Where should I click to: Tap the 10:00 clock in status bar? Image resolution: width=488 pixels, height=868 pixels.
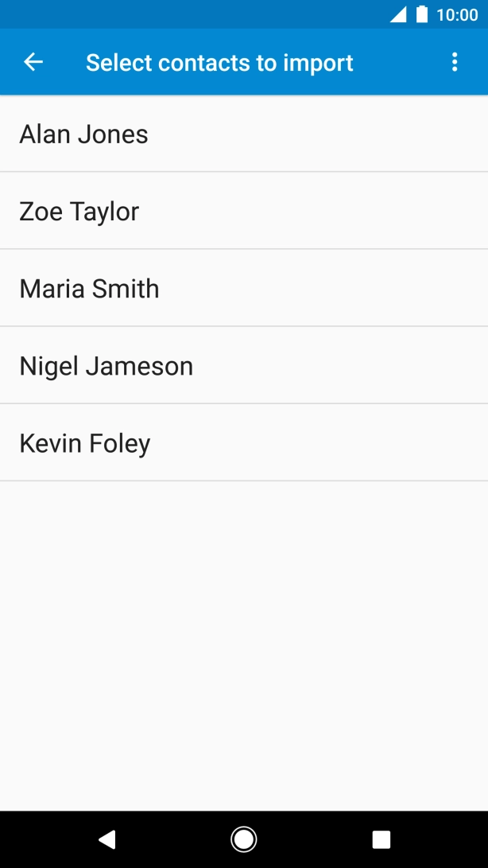point(457,14)
